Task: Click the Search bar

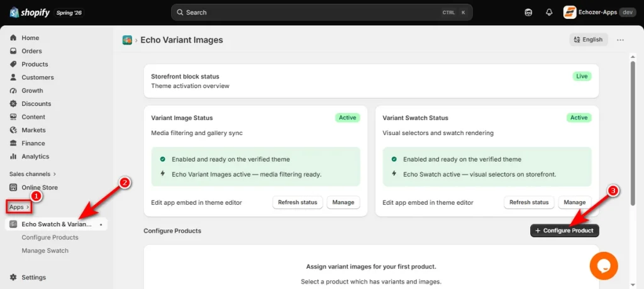Action: [321, 13]
